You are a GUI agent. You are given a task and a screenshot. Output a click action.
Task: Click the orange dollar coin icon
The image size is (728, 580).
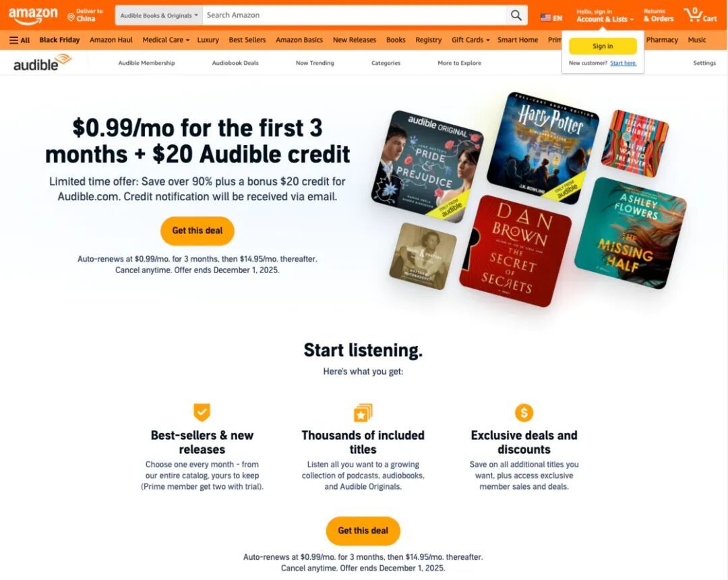[x=524, y=412]
